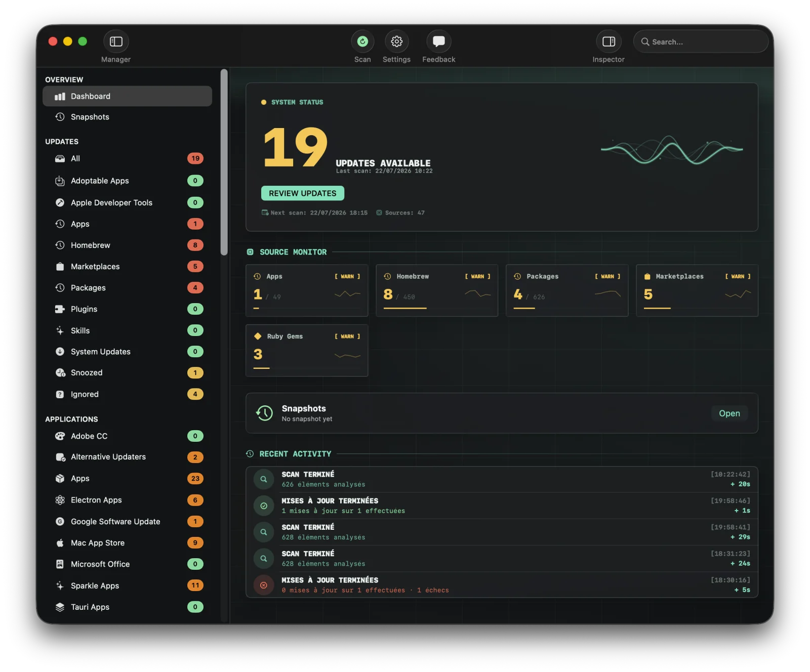Click the "Sources: 47" label

click(x=404, y=213)
